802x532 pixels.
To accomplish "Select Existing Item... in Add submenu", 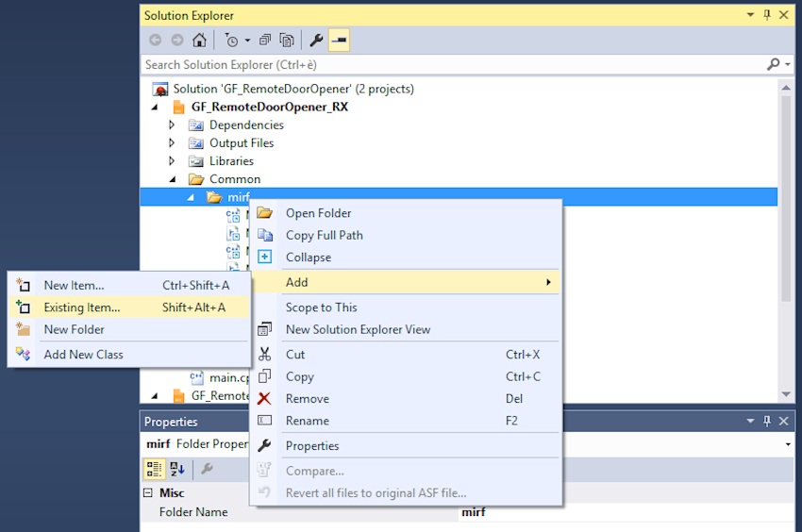I will click(129, 307).
